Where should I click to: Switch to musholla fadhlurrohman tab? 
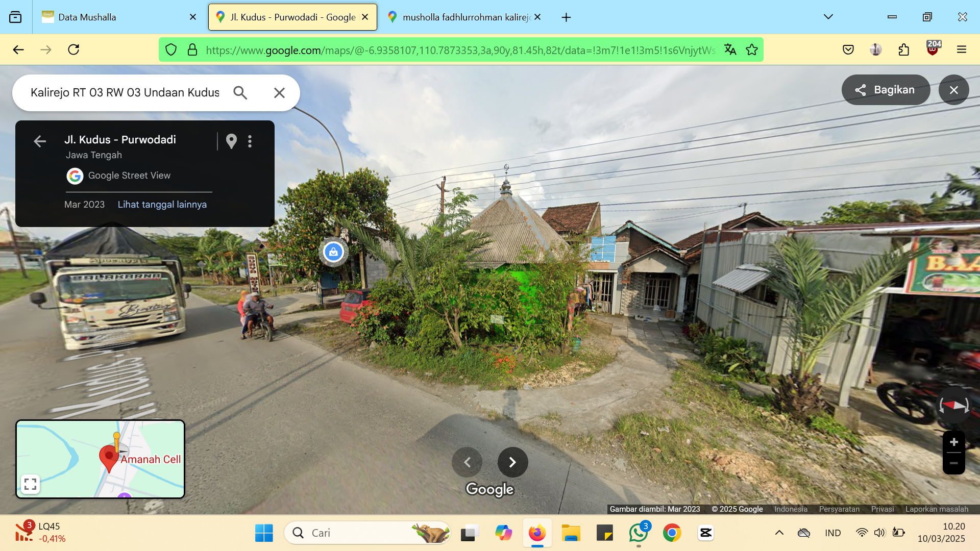point(463,17)
